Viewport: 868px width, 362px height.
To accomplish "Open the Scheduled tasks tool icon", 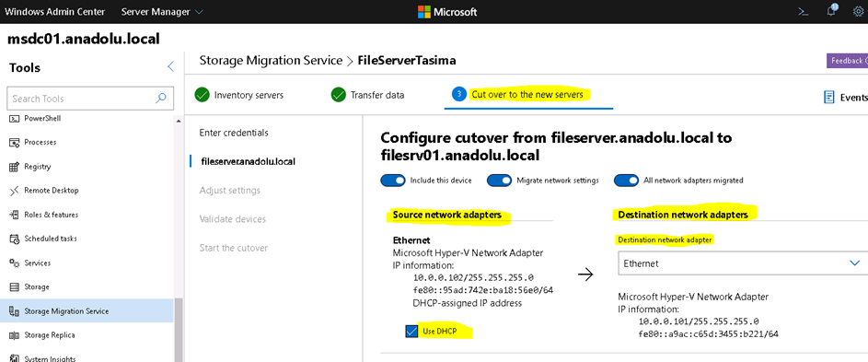I will pyautogui.click(x=15, y=239).
